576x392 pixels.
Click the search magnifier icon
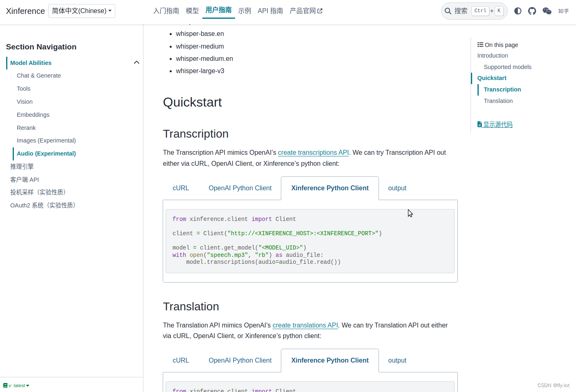click(x=448, y=11)
